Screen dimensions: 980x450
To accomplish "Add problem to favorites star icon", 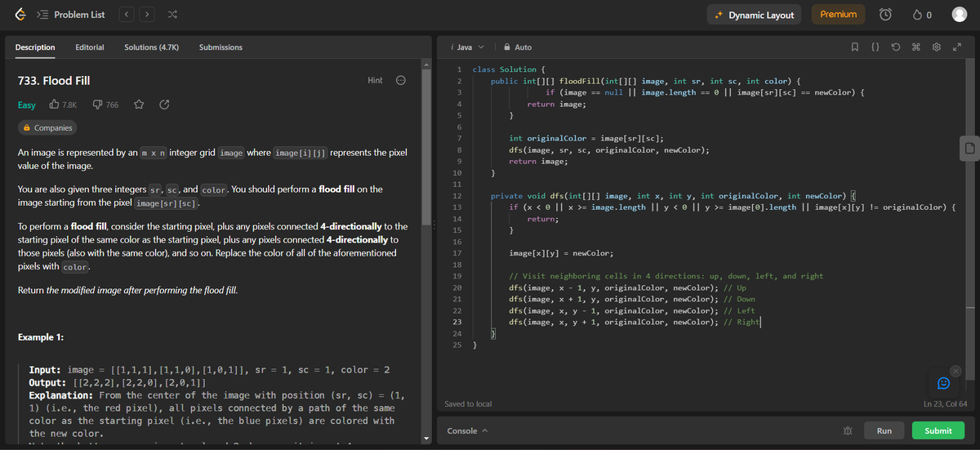I will [139, 105].
